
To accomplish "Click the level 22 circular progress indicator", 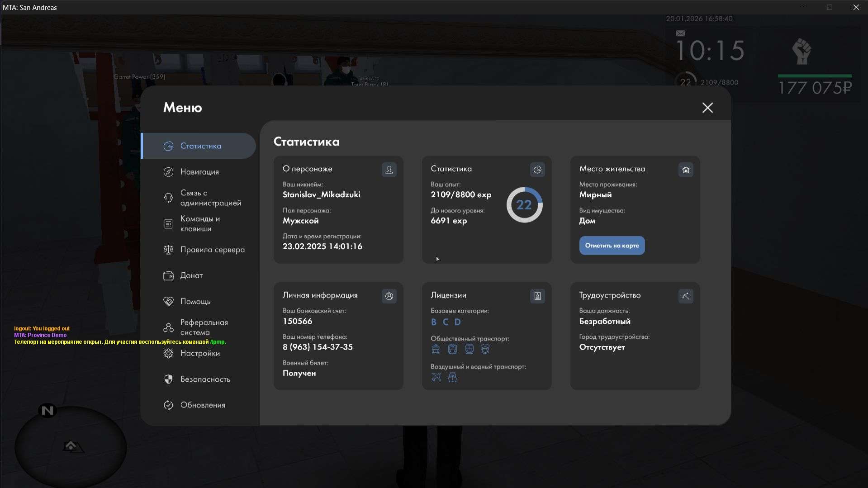I will [524, 205].
